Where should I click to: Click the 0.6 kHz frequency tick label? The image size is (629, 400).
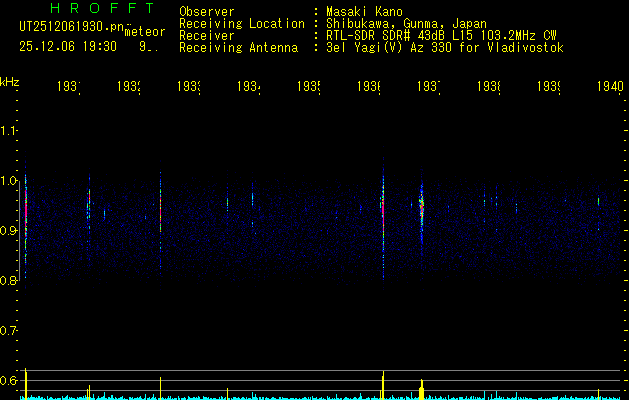(9, 381)
